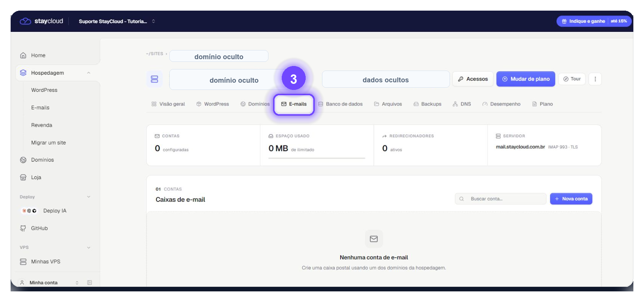Click the Redirecionadores arrow icon

pyautogui.click(x=385, y=136)
